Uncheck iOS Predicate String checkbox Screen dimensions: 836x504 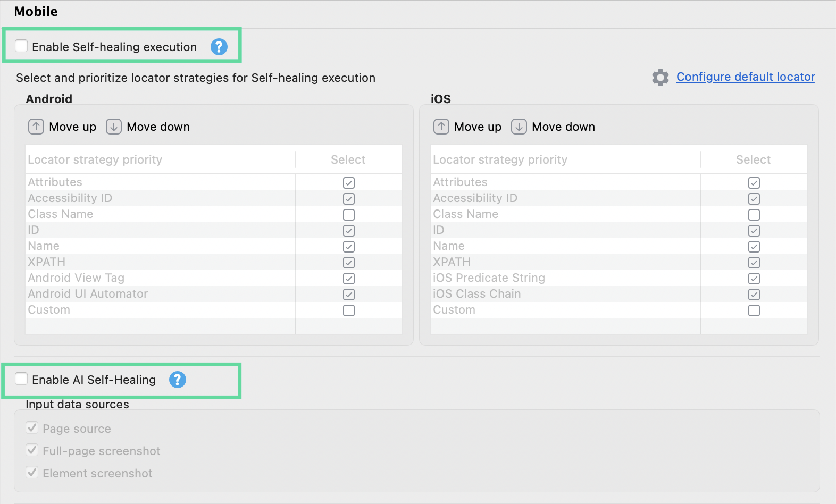click(x=754, y=279)
